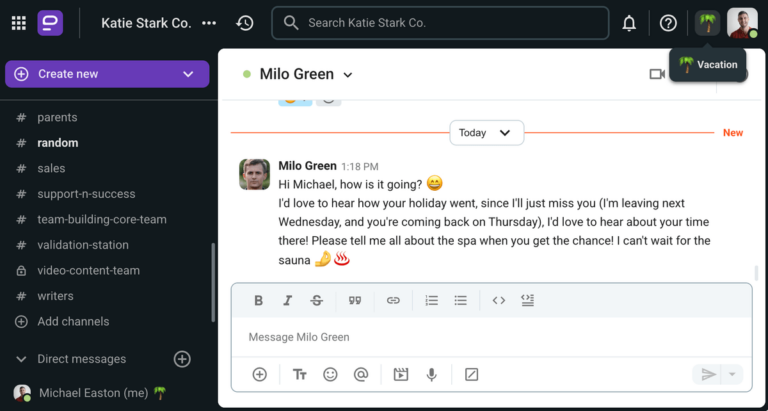Record an audio message with microphone
The height and width of the screenshot is (411, 768).
(x=432, y=375)
